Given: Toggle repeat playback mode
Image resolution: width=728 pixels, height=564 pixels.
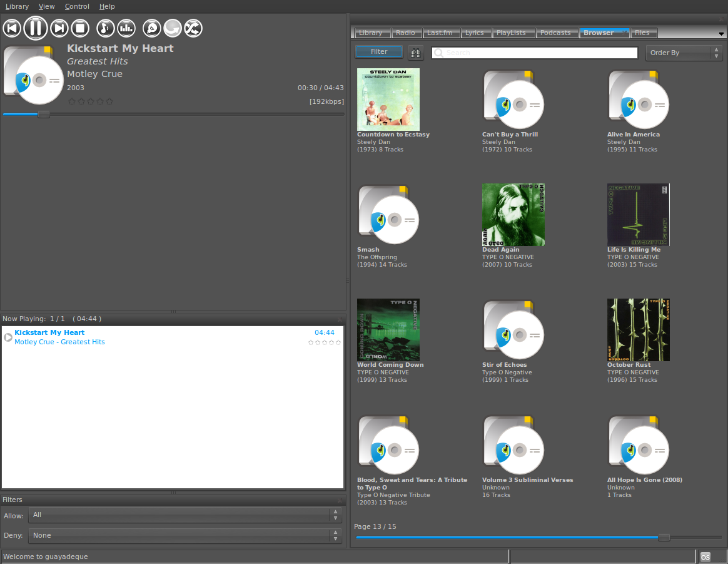Looking at the screenshot, I should click(172, 28).
